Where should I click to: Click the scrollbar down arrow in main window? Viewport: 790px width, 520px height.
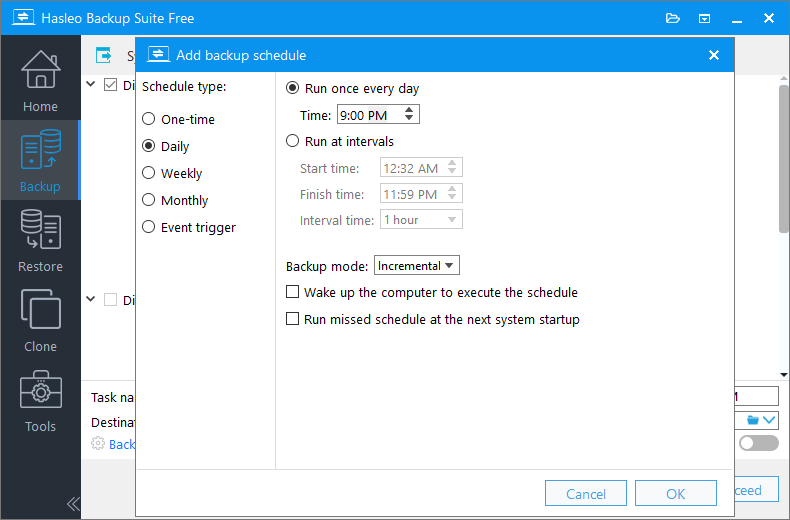(784, 374)
